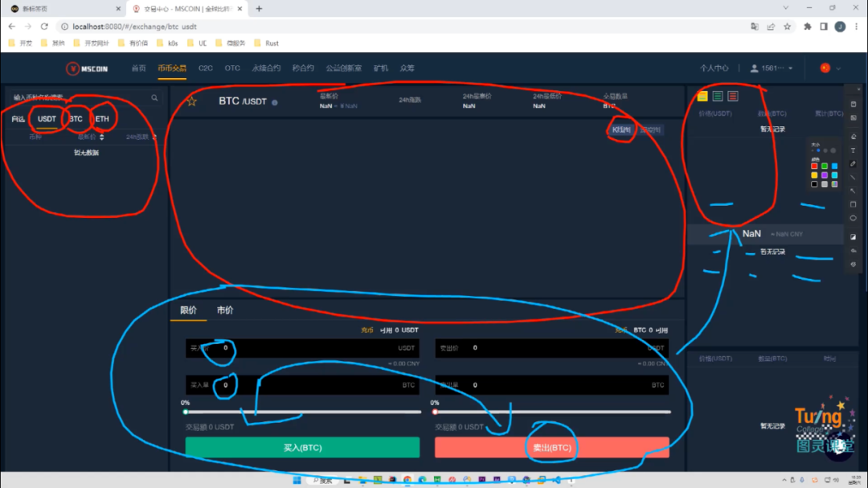Open the C2C nav item
Screen dimensions: 868x488
click(206, 68)
